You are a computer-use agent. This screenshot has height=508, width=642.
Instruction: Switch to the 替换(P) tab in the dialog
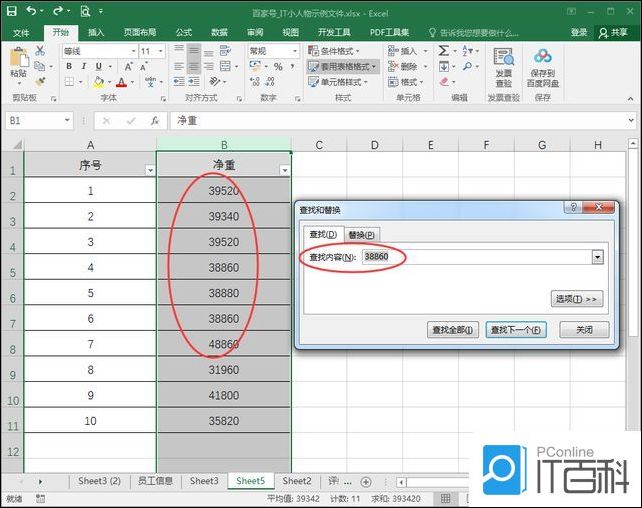click(362, 234)
